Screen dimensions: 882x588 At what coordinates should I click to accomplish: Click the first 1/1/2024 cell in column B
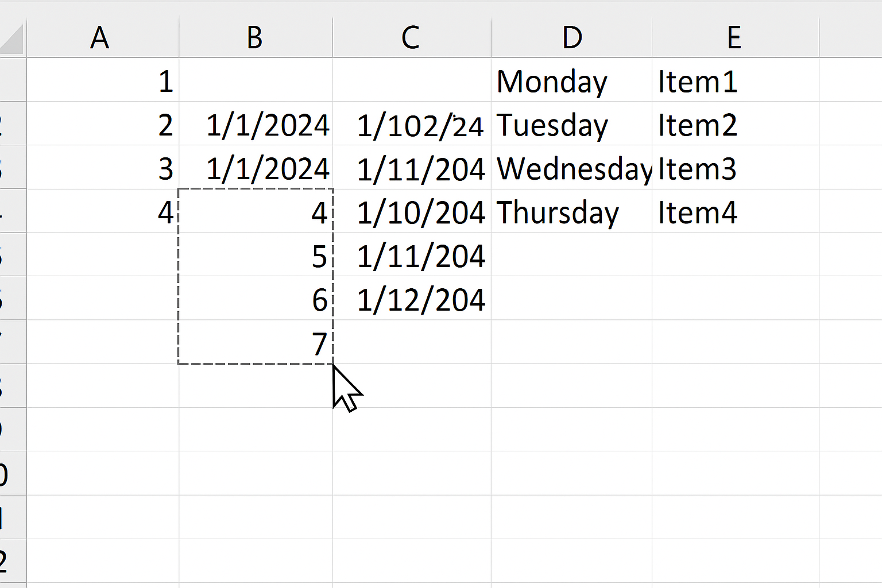[256, 123]
